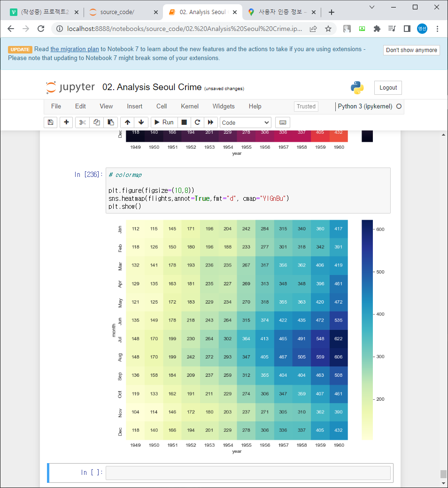Screen dimensions: 448x488
Task: Open the File menu
Action: pos(56,107)
